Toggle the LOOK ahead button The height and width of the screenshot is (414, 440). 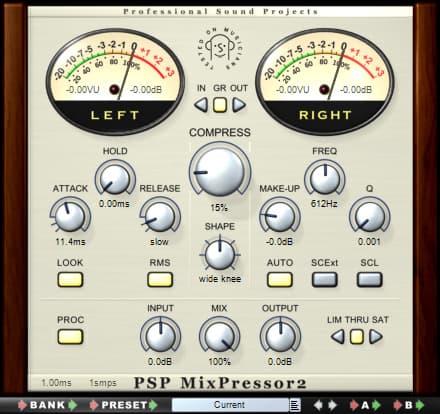coord(70,280)
